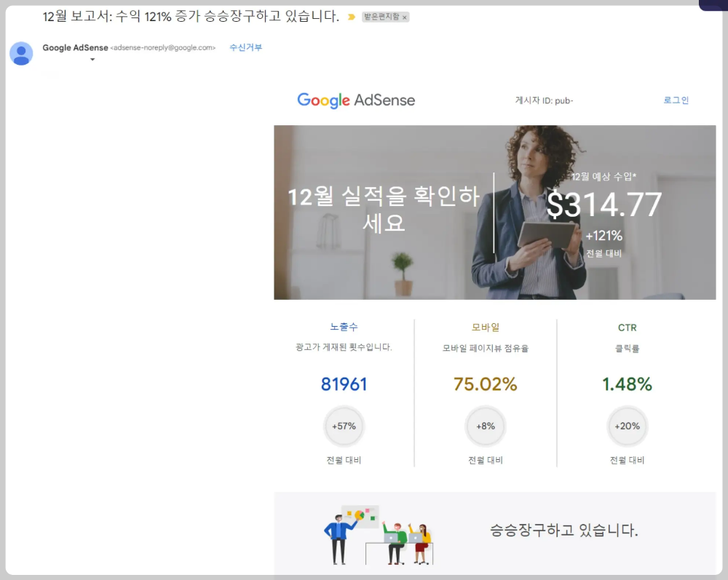The width and height of the screenshot is (728, 580).
Task: Click the 승승장구하고 있습니다 banner text
Action: [564, 530]
